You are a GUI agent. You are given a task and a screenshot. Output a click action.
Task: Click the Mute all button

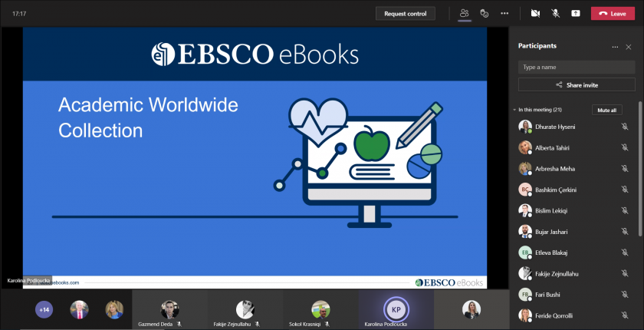(x=606, y=111)
